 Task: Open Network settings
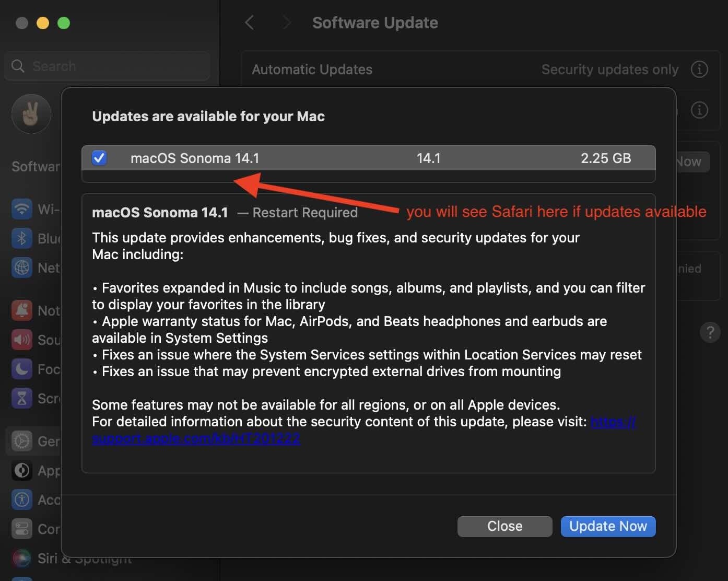(x=21, y=268)
